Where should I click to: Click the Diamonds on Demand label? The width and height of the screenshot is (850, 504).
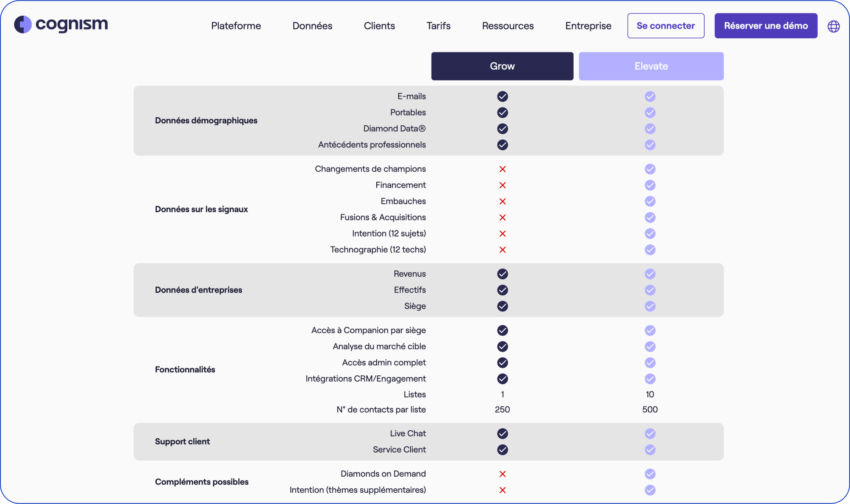(x=383, y=474)
